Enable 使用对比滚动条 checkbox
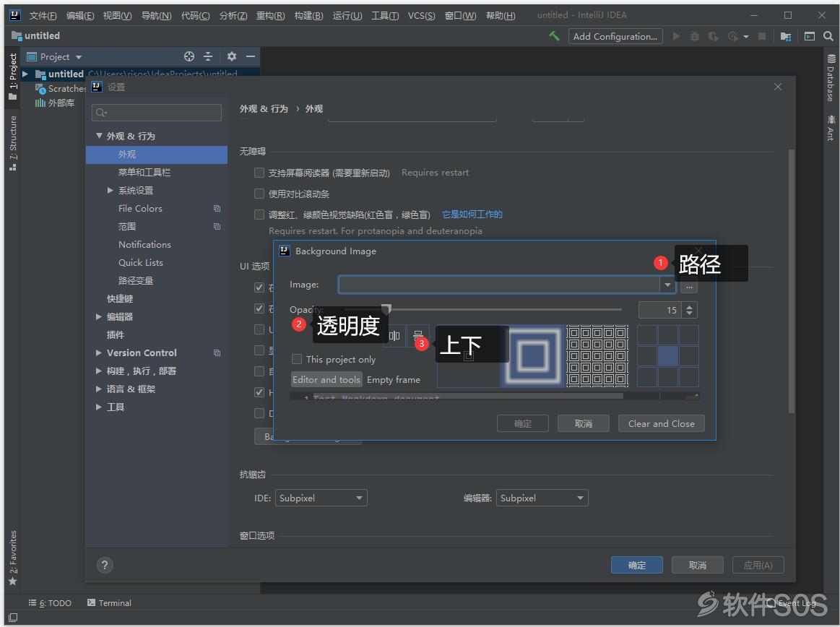 pyautogui.click(x=259, y=194)
